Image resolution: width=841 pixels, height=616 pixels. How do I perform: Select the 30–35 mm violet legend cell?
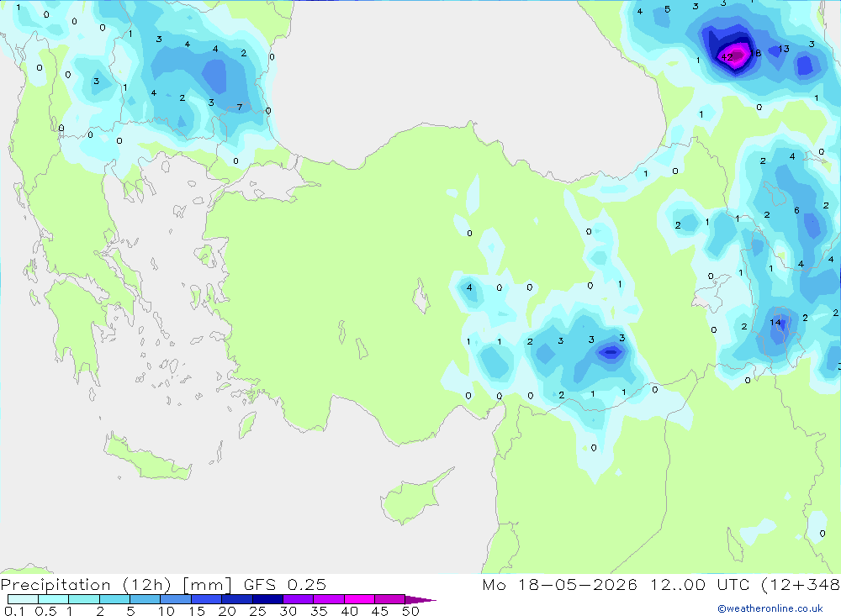[299, 599]
